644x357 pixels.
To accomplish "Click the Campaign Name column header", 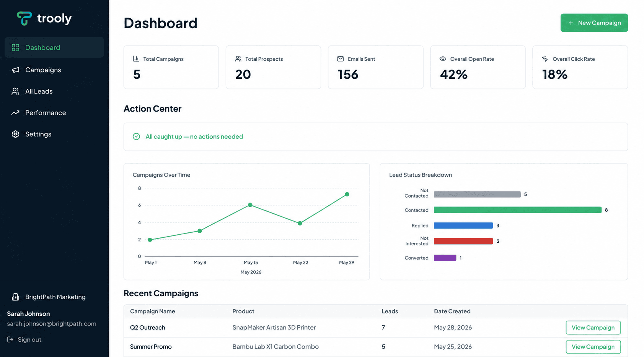I will [x=153, y=311].
